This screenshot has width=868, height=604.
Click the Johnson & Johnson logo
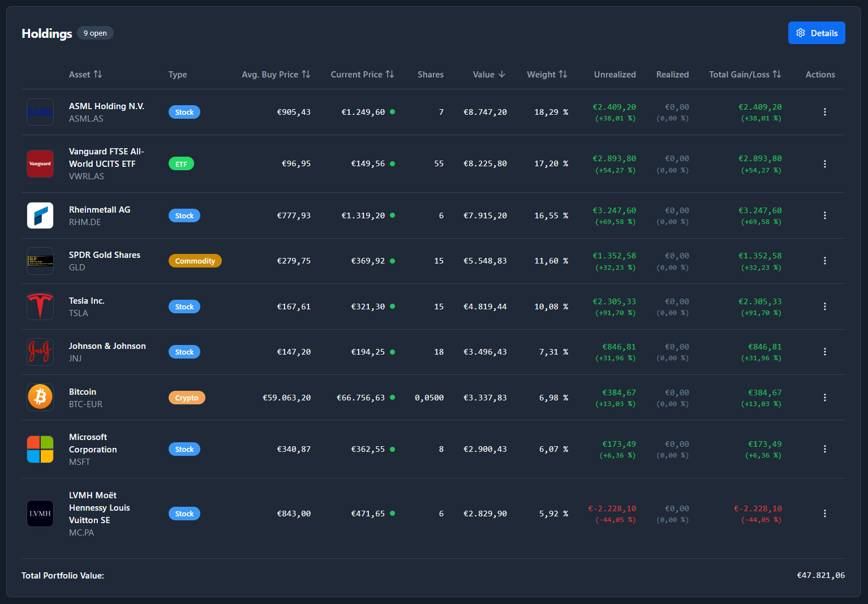click(40, 352)
